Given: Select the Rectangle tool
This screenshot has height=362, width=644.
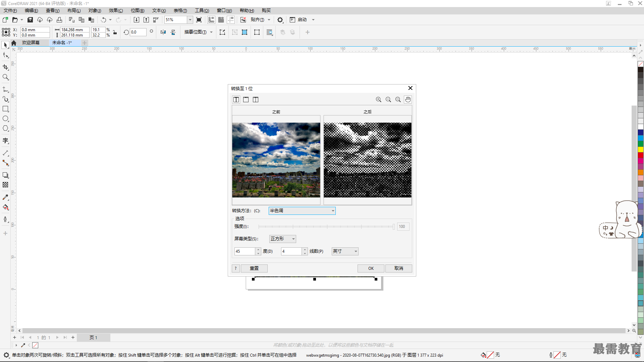Looking at the screenshot, I should tap(5, 109).
